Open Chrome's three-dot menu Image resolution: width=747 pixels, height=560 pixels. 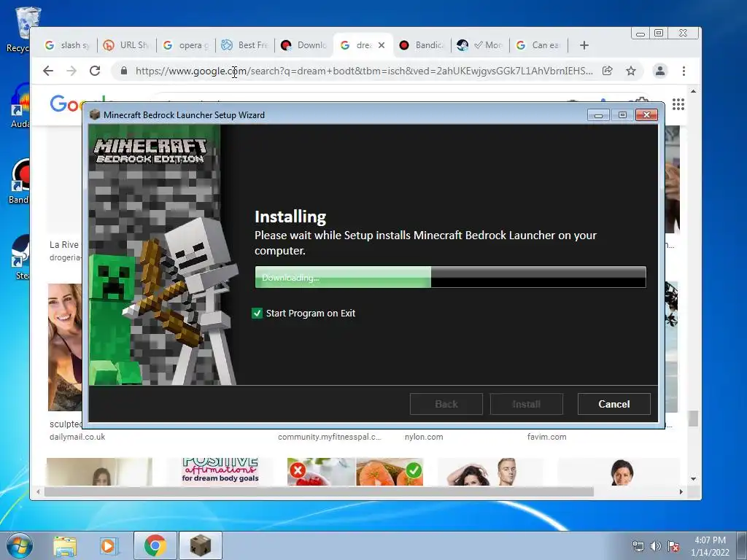tap(684, 71)
